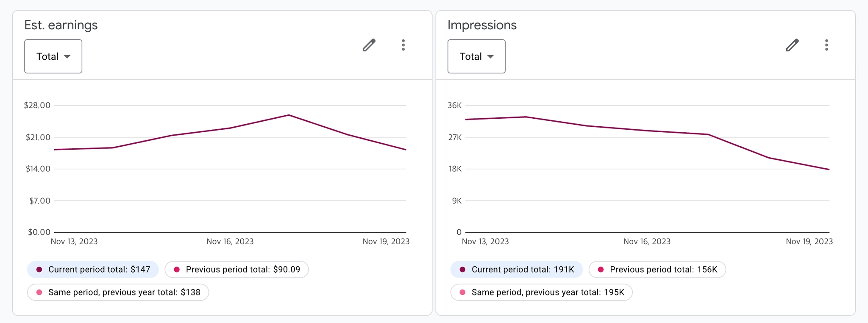The height and width of the screenshot is (323, 868).
Task: Click the Nov 16, 2023 label on earnings chart
Action: click(x=230, y=242)
